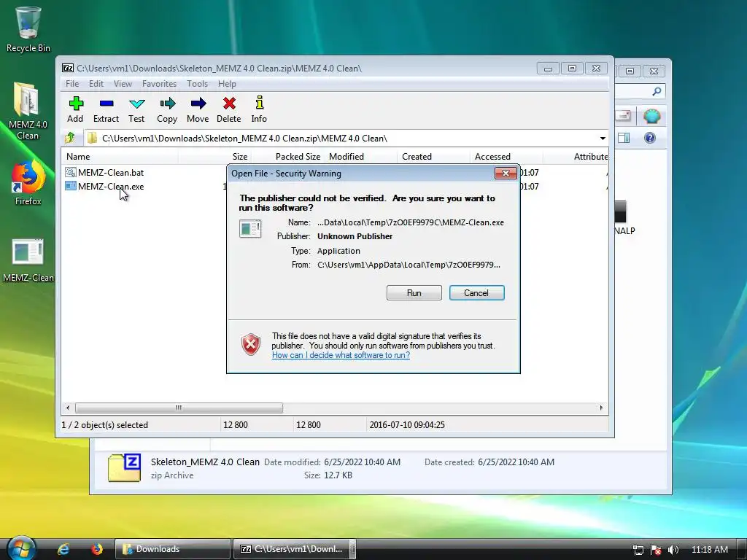The height and width of the screenshot is (560, 747).
Task: Click the date 2016-07-10 09:04:25 in status bar
Action: (407, 425)
